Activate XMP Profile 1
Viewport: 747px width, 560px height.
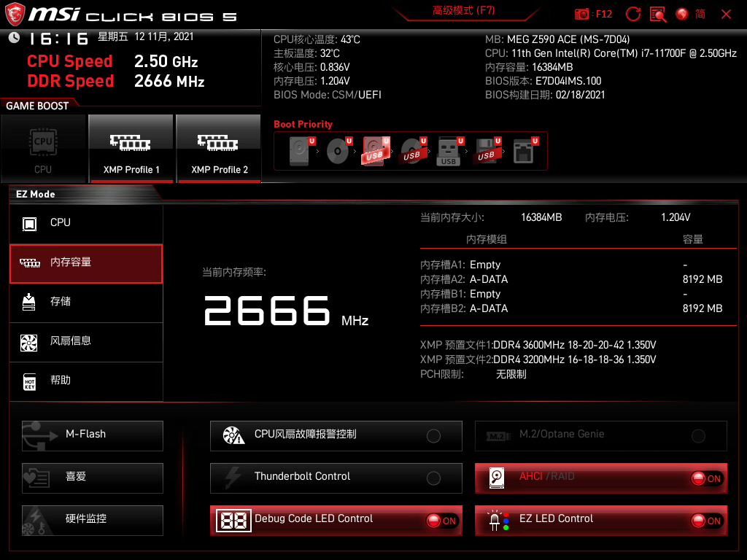131,149
